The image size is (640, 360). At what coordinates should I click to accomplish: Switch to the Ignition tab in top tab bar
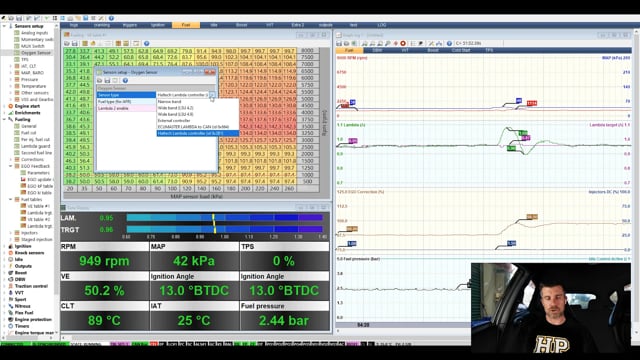pos(158,25)
